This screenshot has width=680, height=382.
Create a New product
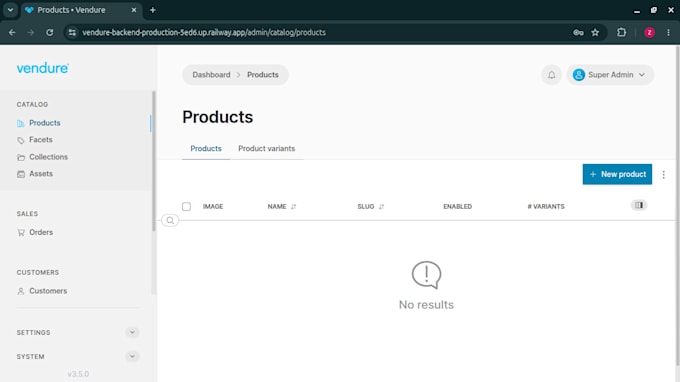click(x=617, y=174)
